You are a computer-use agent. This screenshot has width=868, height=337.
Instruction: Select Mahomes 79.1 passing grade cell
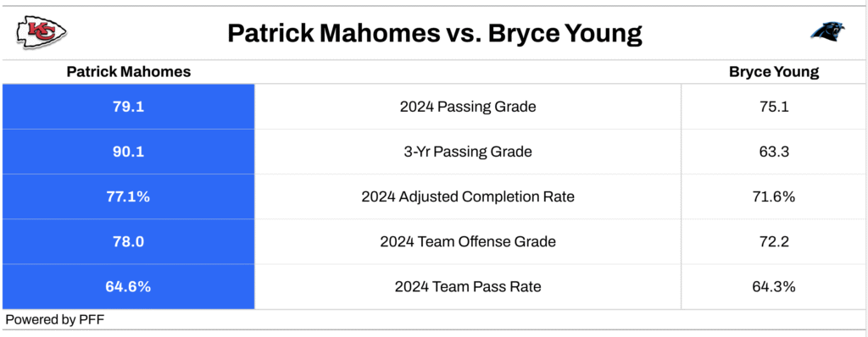pyautogui.click(x=129, y=107)
